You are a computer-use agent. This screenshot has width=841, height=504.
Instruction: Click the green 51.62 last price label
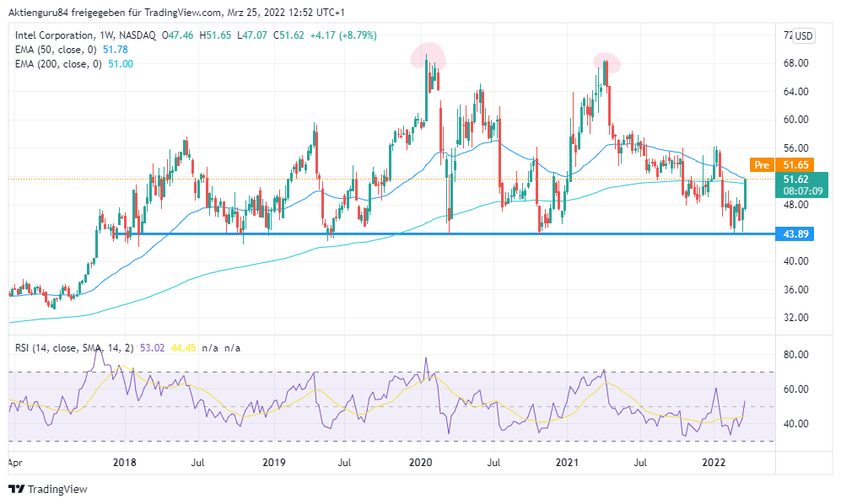coord(796,180)
